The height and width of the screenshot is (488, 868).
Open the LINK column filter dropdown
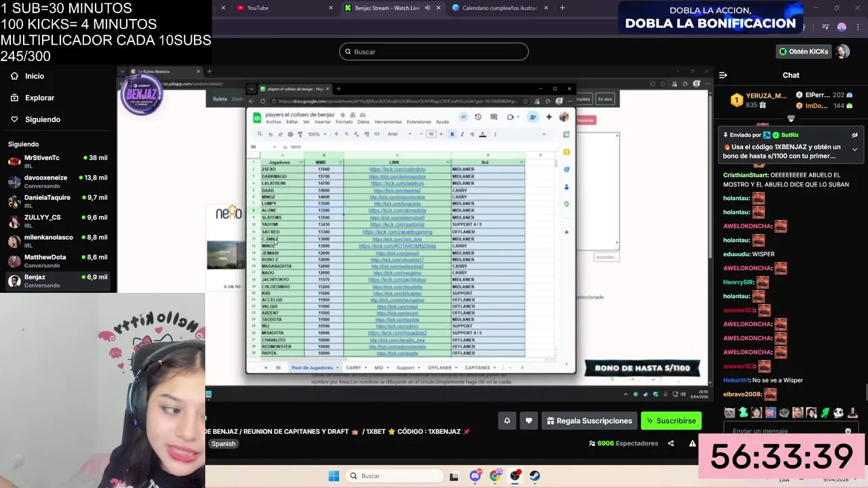click(x=448, y=162)
